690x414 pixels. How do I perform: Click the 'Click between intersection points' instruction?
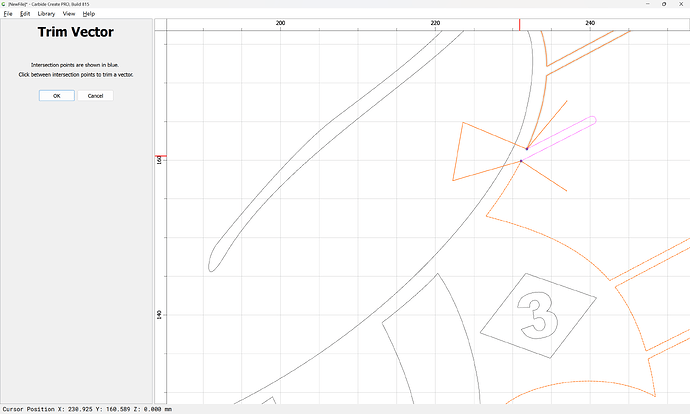(x=76, y=75)
